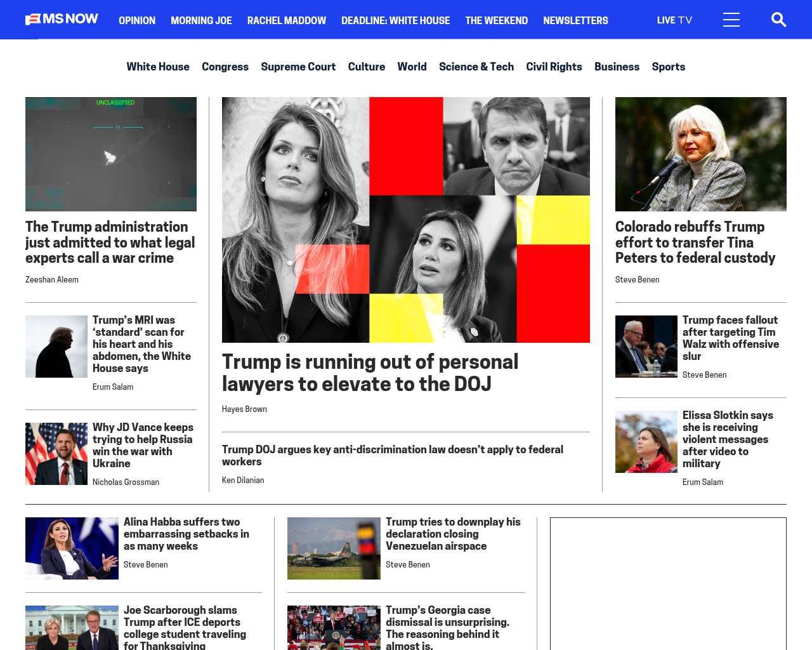This screenshot has height=650, width=812.
Task: Open the JD Vance article thumbnail
Action: tap(56, 454)
